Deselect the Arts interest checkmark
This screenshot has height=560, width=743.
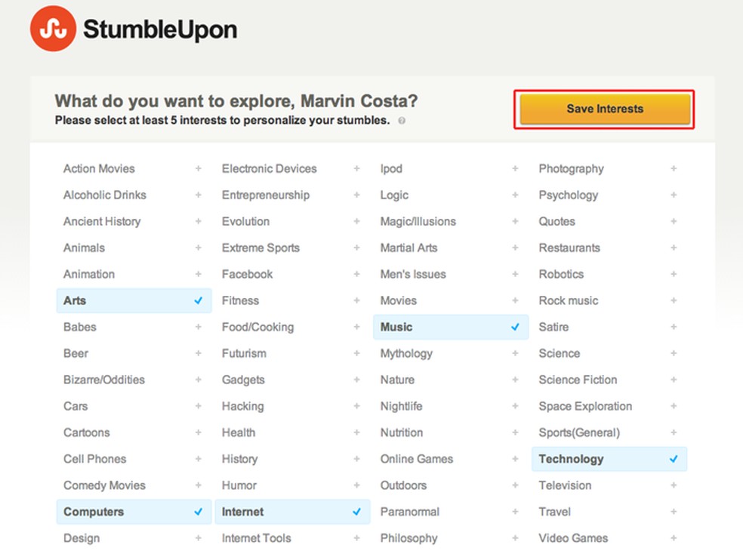tap(198, 300)
